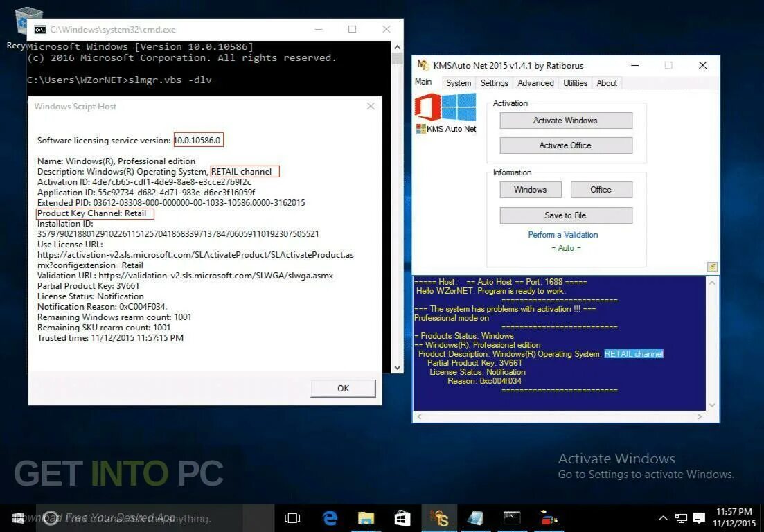Switch to the Advanced tab in KMSAuto

pyautogui.click(x=535, y=83)
